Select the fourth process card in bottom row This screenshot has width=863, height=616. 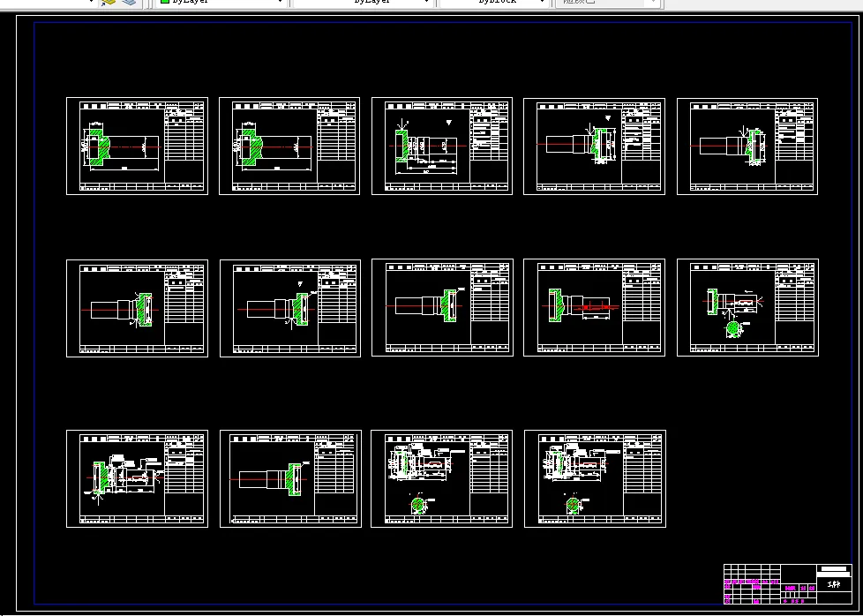coord(595,479)
